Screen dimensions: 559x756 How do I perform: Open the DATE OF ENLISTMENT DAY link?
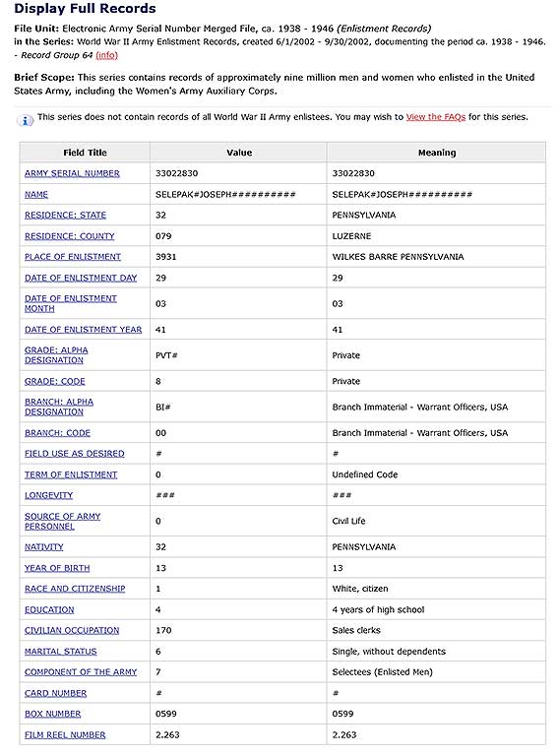(x=81, y=279)
